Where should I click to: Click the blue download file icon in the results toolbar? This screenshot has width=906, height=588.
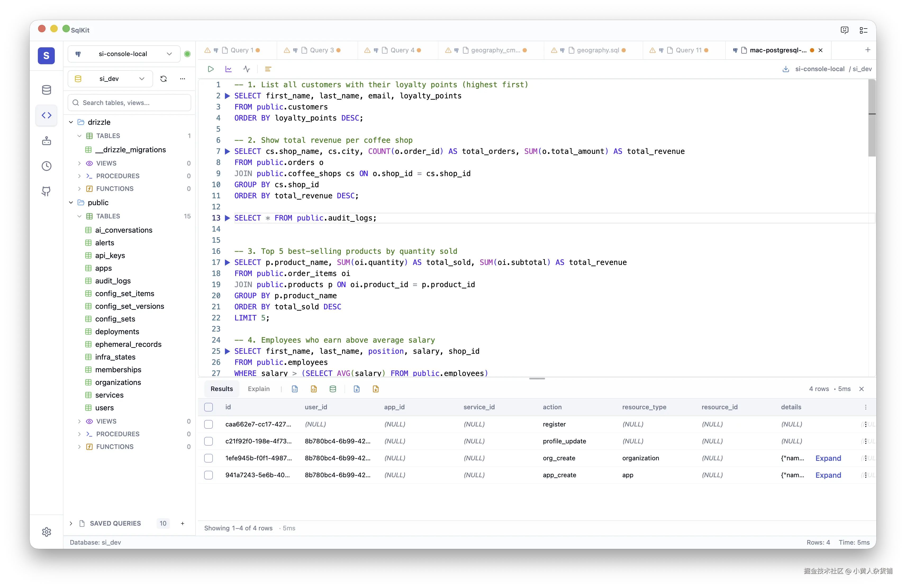coord(357,389)
